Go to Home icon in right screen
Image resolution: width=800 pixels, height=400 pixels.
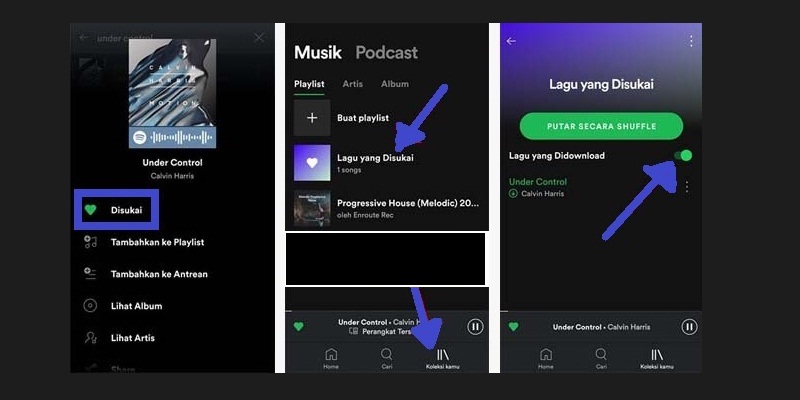[x=546, y=354]
